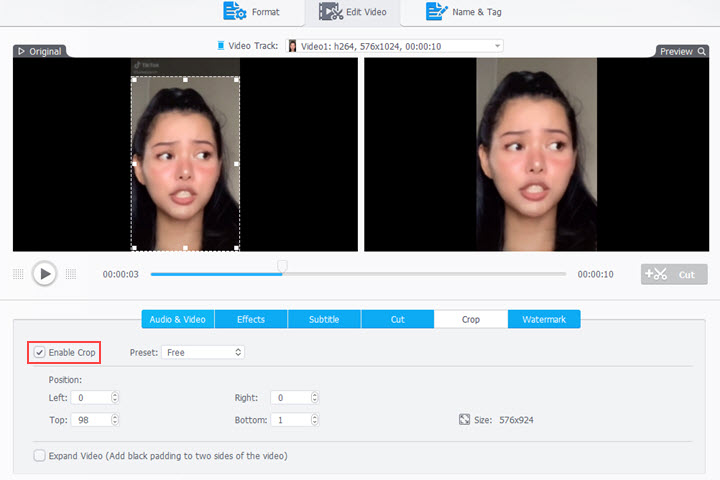
Task: Click the bottom-right crop handle
Action: click(236, 248)
